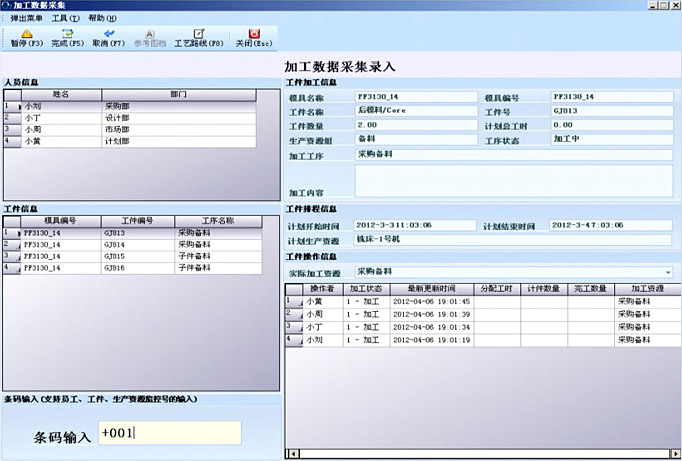Image resolution: width=682 pixels, height=461 pixels.
Task: Expand the 实际加工资源 dropdown arrow
Action: (667, 272)
